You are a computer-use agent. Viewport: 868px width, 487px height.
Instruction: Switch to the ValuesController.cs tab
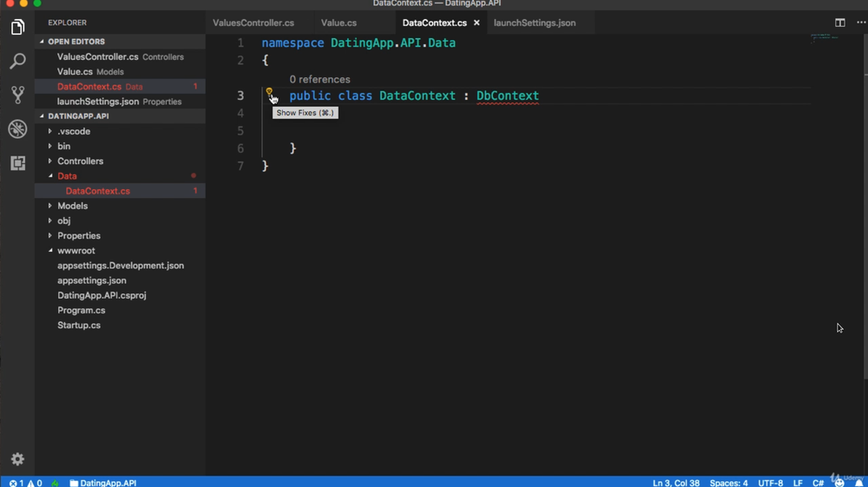253,23
